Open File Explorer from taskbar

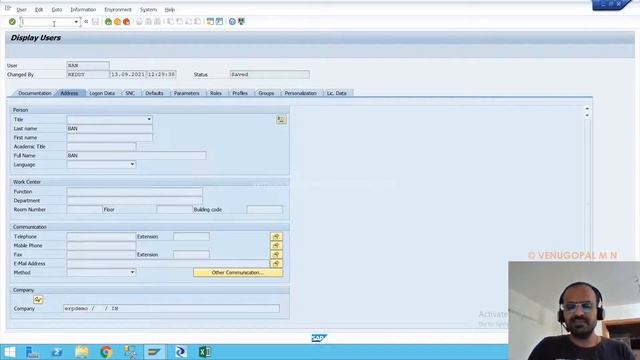click(82, 352)
